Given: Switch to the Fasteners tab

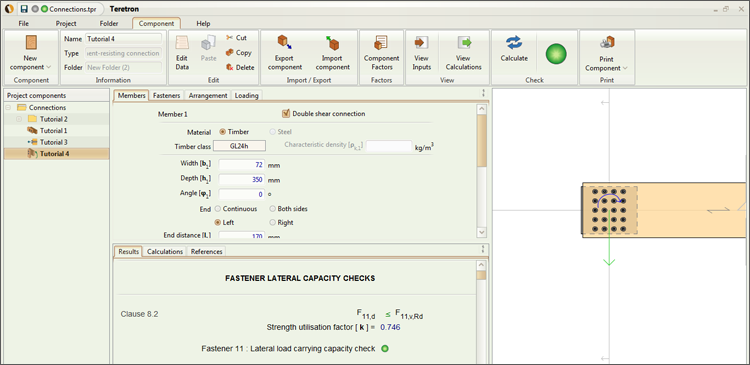Looking at the screenshot, I should click(x=166, y=96).
